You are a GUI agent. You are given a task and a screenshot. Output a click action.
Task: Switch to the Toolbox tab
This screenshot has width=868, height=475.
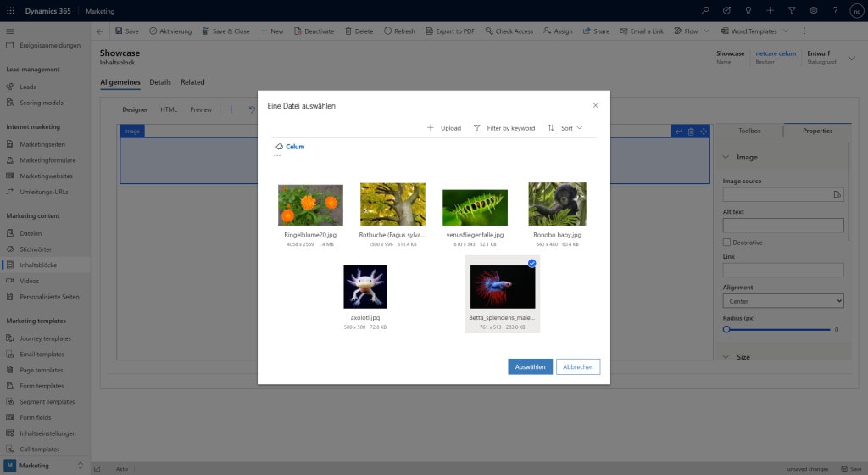[749, 131]
